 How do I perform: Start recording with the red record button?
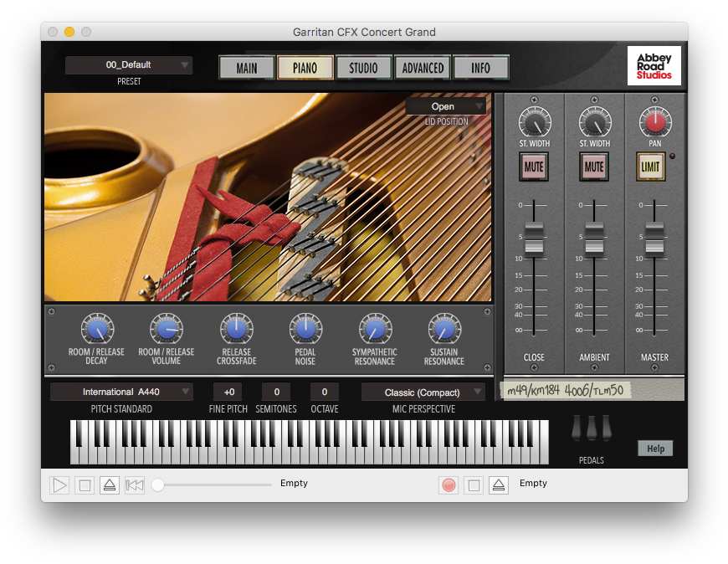tap(449, 485)
